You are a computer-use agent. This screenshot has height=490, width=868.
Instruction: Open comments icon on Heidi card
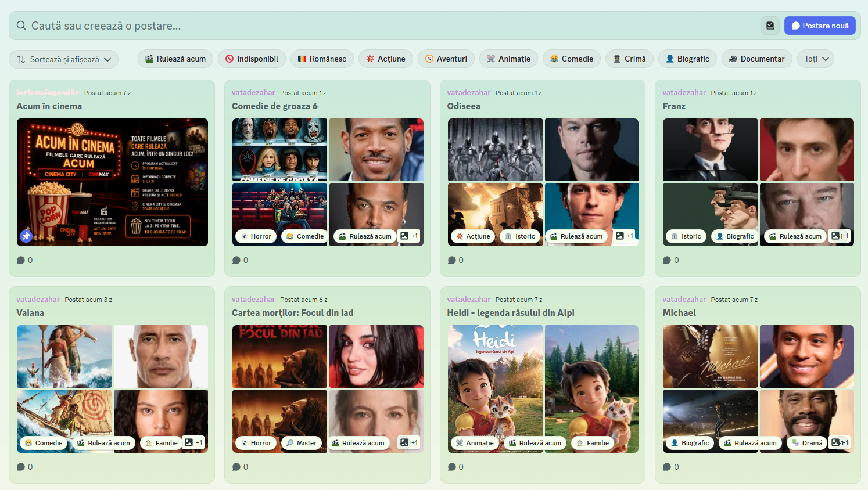coord(452,467)
